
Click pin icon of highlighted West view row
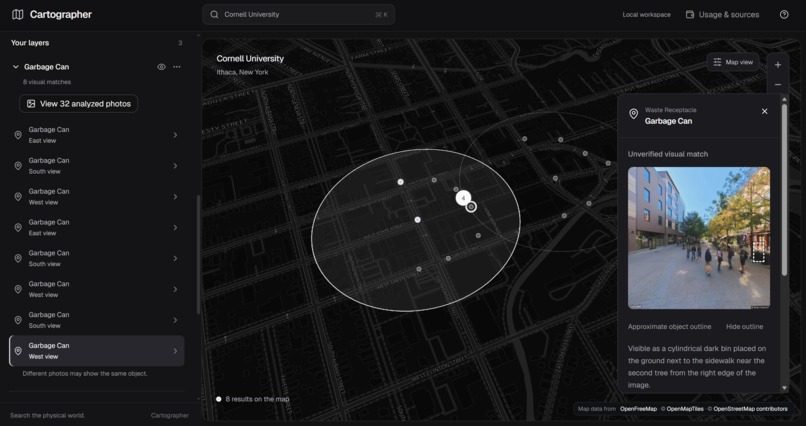(18, 351)
